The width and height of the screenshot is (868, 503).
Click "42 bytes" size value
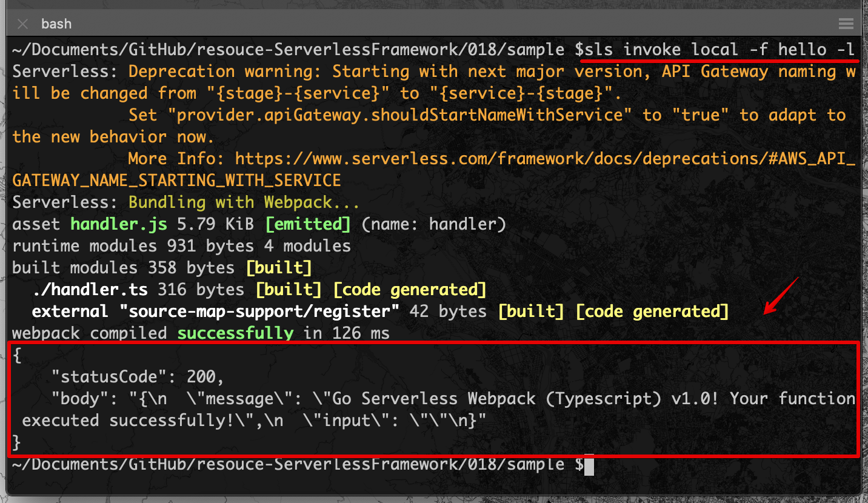(448, 311)
